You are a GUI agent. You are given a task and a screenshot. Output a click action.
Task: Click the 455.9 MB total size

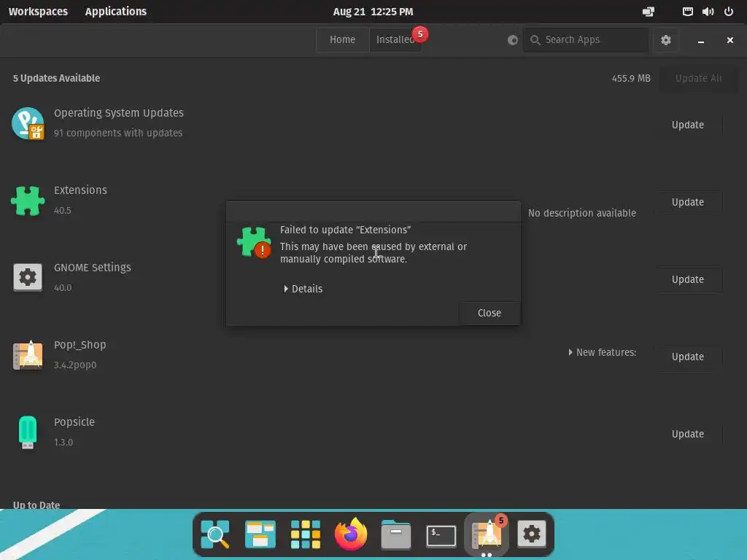(x=631, y=78)
